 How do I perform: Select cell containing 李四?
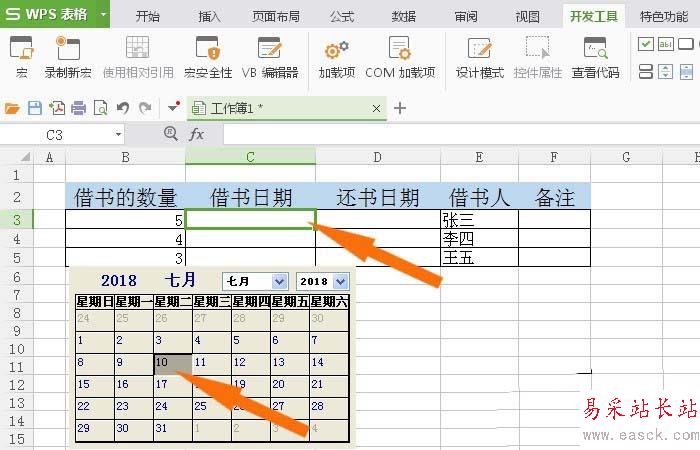coord(479,238)
